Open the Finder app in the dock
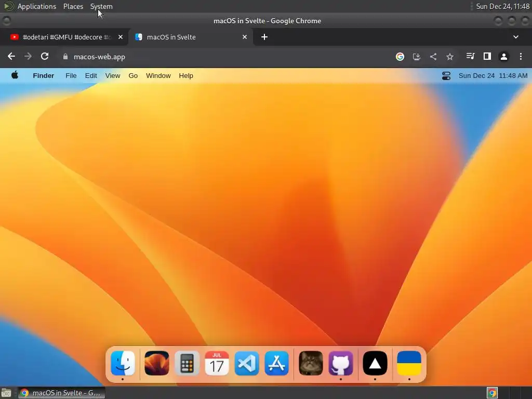The image size is (532, 399). point(123,363)
